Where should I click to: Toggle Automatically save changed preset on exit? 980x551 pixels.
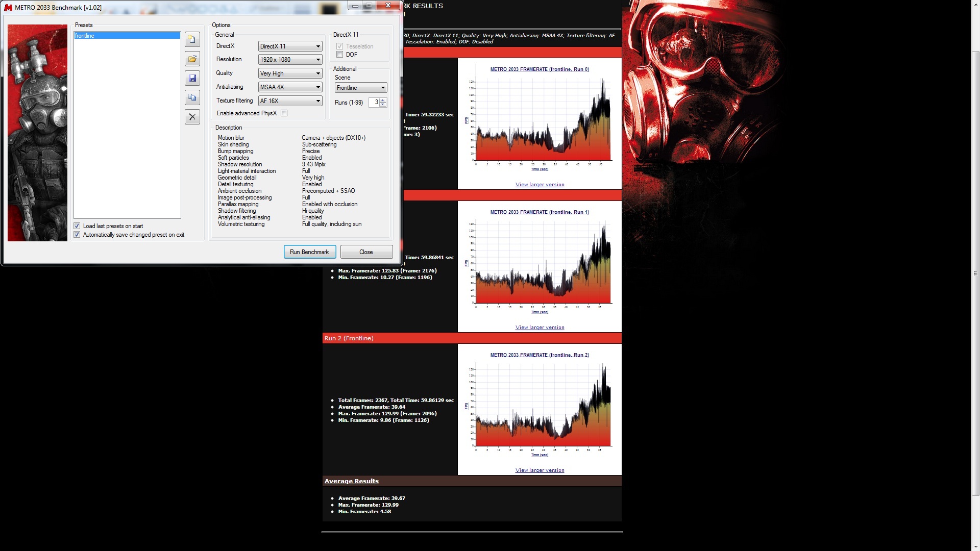click(77, 235)
